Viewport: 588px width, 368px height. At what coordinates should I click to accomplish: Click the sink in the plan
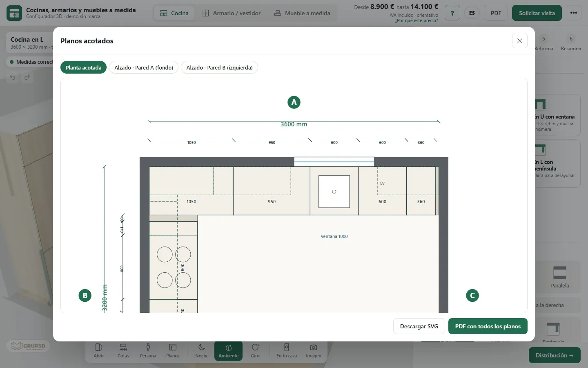334,191
